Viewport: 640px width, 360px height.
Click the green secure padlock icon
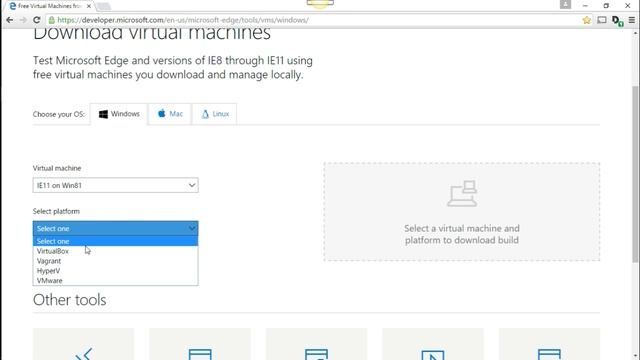pyautogui.click(x=51, y=20)
